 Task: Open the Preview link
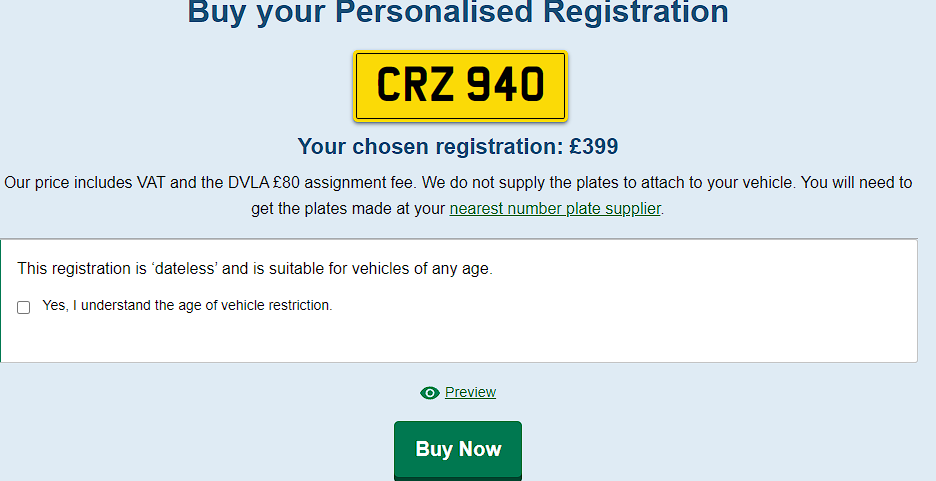[470, 392]
